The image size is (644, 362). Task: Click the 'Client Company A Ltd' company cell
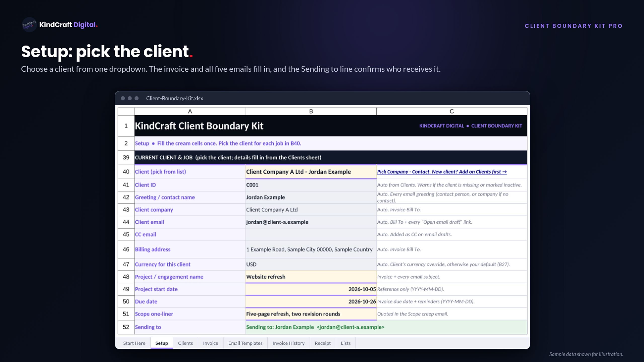click(311, 209)
